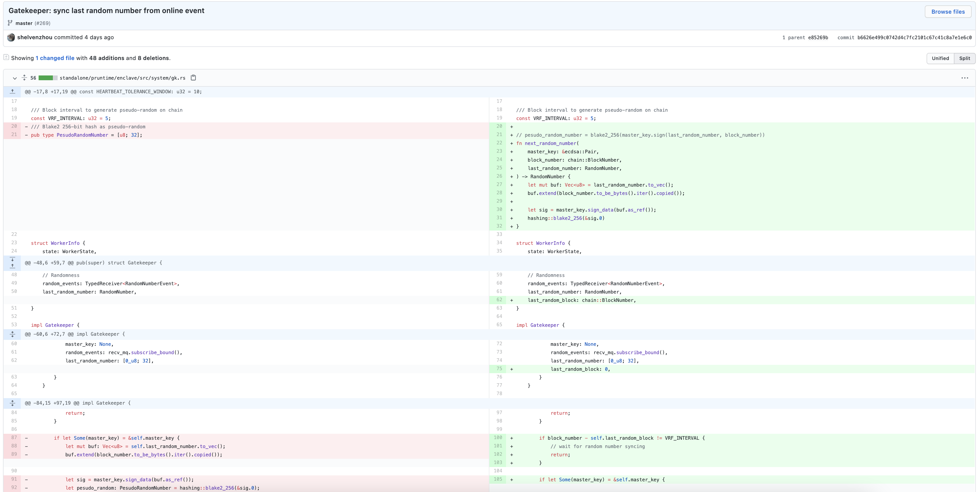Expand hidden lines above 'impl Gatekeeper' line 60 hunk

coord(12,334)
